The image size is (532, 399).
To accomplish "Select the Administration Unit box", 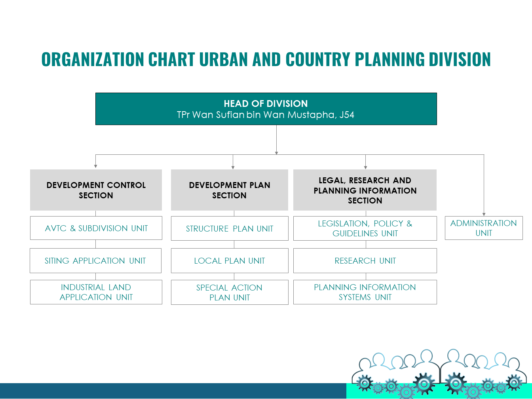I will click(x=483, y=228).
